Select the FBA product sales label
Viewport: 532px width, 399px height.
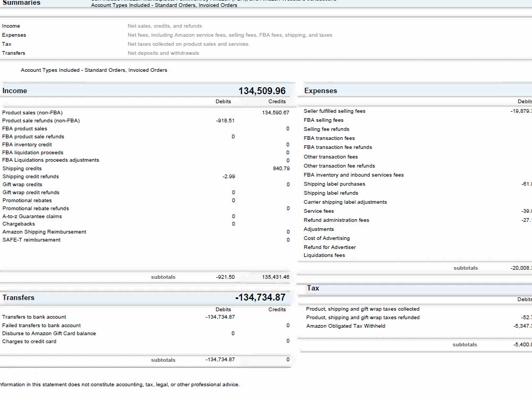point(24,129)
